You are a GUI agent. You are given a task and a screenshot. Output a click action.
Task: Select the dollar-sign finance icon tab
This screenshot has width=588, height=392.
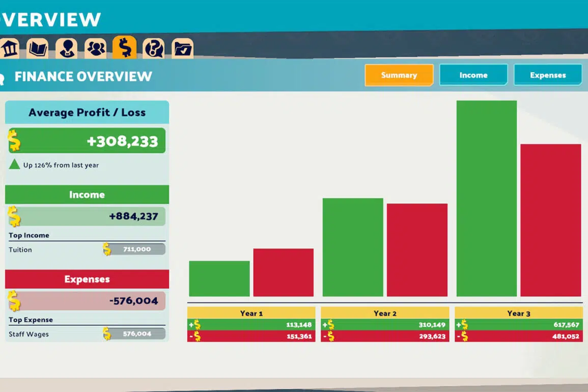click(125, 47)
